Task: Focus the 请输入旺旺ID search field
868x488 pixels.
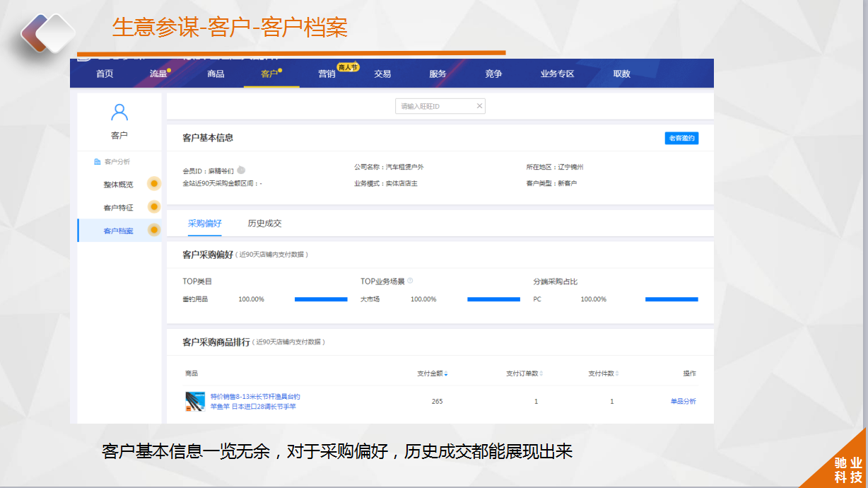Action: pyautogui.click(x=440, y=106)
